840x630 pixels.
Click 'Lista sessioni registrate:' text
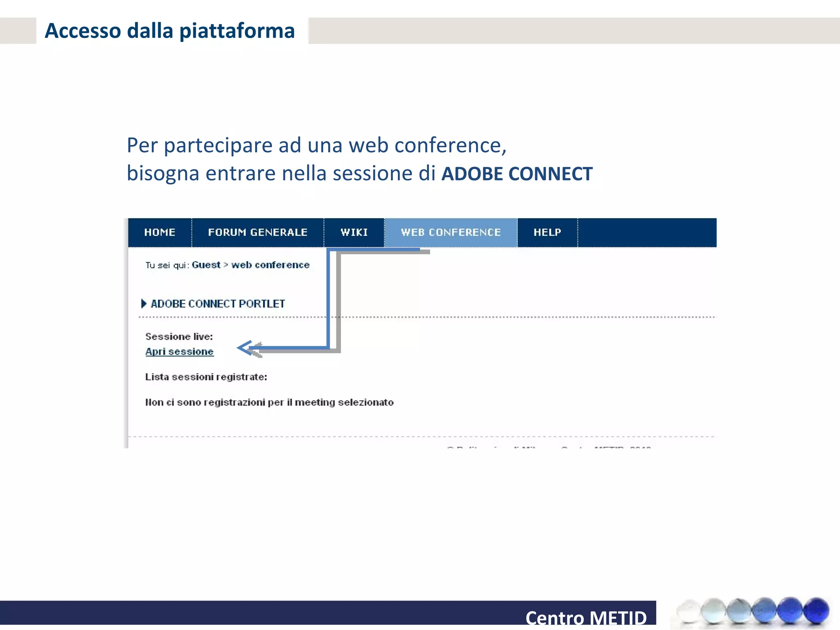206,377
